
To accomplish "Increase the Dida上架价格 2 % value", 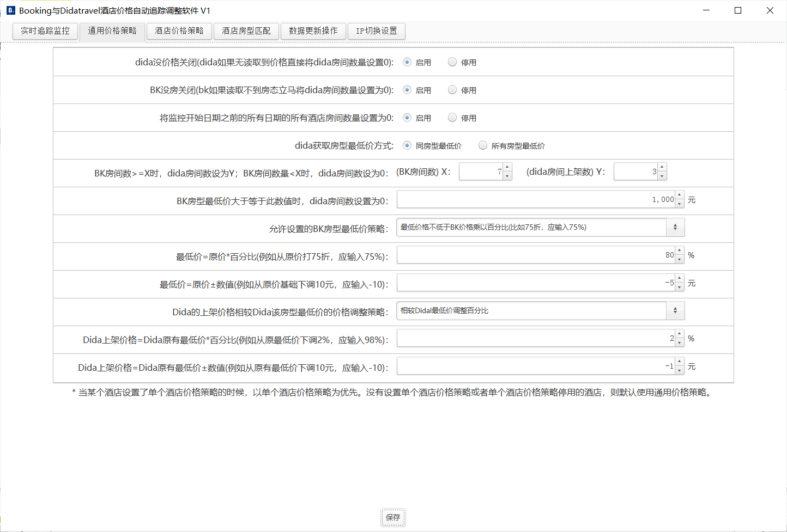I will tap(680, 334).
